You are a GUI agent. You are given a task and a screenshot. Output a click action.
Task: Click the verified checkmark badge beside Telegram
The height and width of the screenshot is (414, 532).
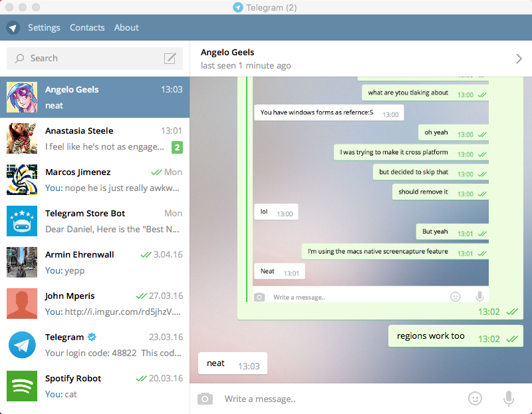[x=92, y=337]
